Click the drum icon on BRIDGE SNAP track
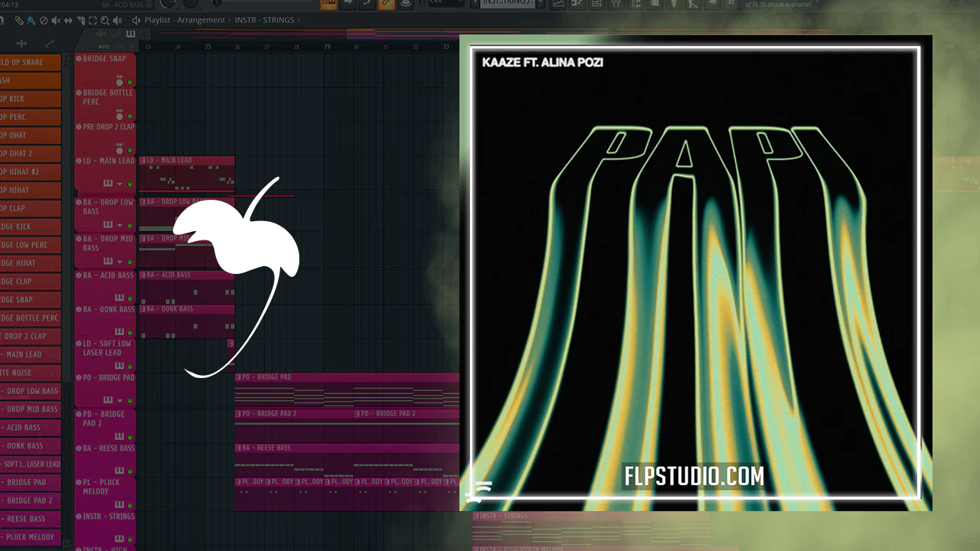The width and height of the screenshot is (980, 551). [x=119, y=80]
